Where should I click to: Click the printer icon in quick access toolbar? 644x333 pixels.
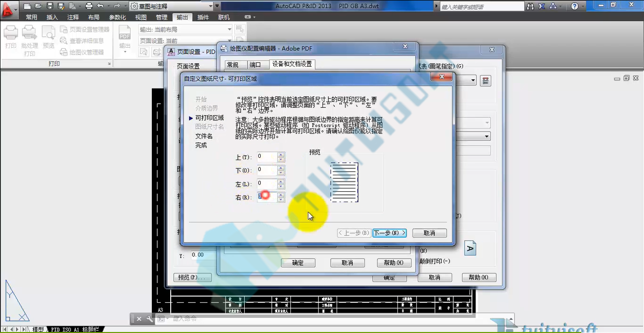tap(89, 6)
